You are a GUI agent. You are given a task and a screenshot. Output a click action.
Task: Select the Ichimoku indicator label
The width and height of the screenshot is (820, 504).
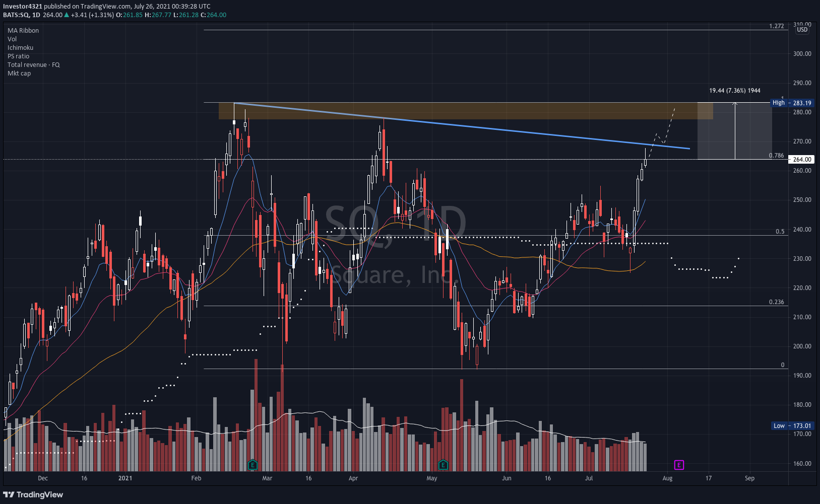point(20,47)
